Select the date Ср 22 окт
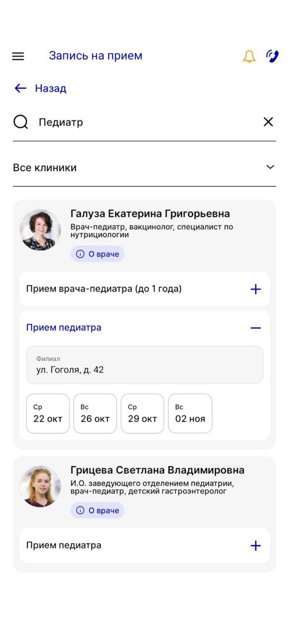The image size is (289, 644). tap(48, 413)
